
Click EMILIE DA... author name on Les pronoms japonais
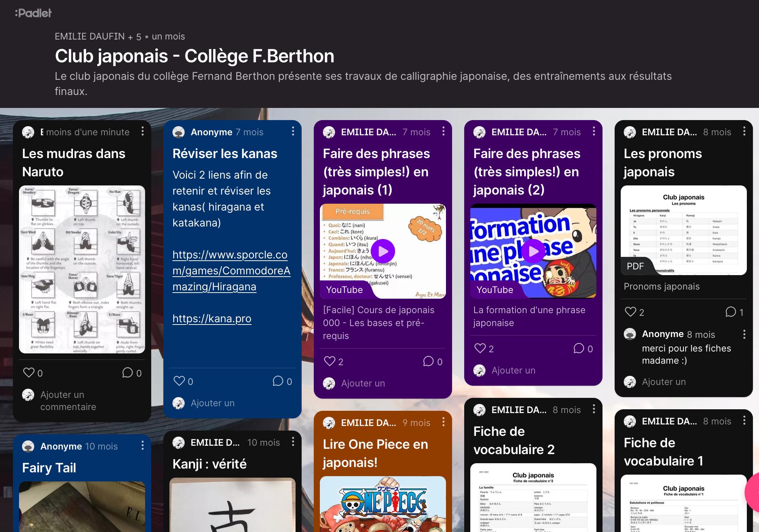point(669,132)
